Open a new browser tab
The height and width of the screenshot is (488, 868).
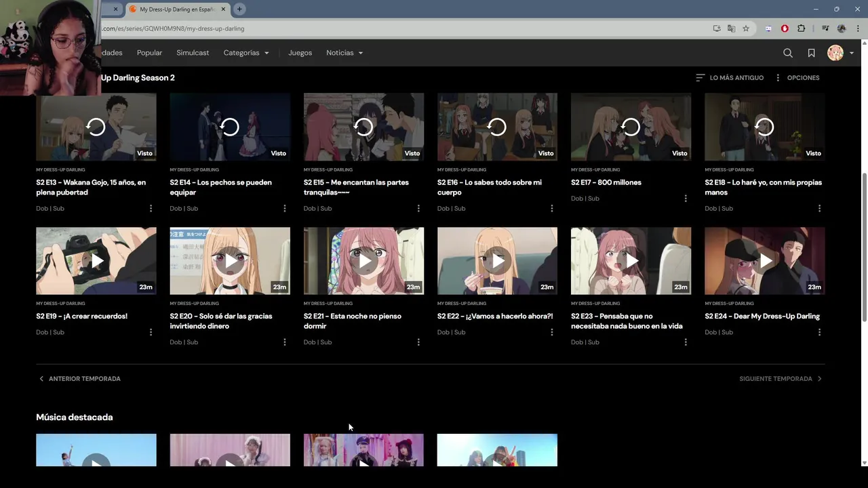click(239, 9)
